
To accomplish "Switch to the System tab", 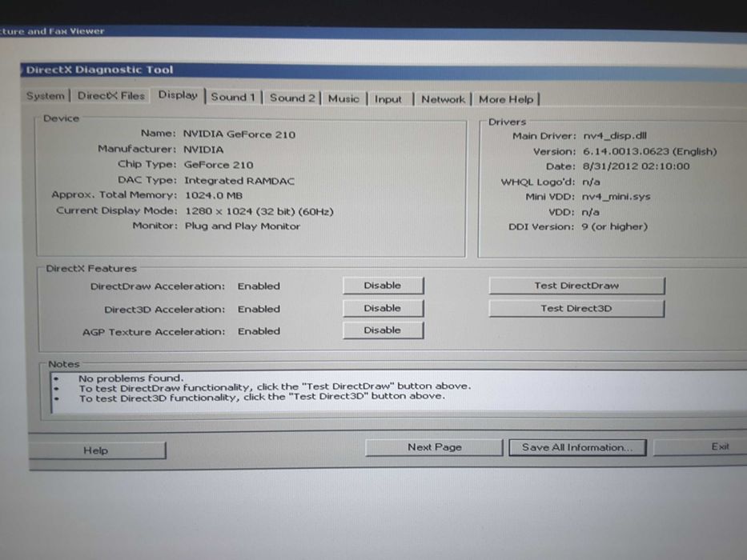I will (x=46, y=96).
